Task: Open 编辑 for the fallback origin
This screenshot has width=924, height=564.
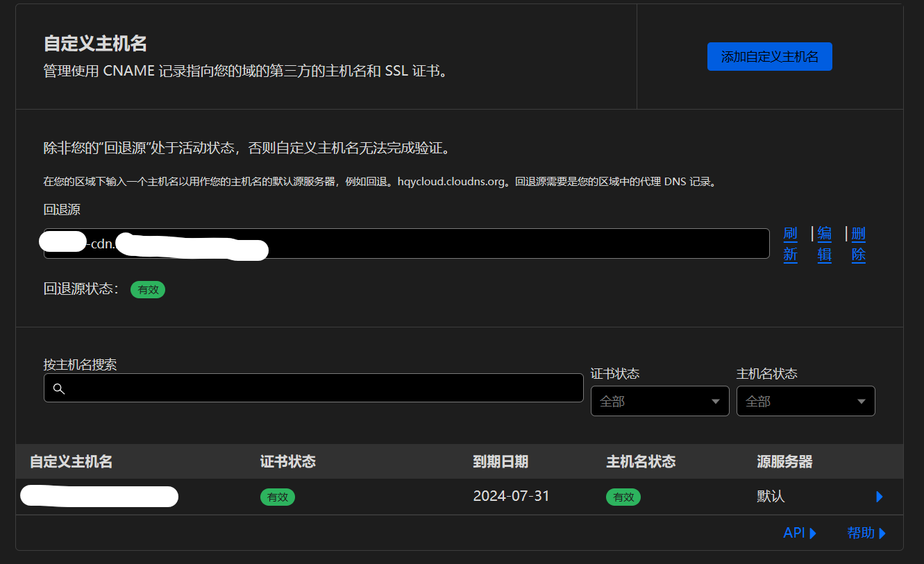Action: pyautogui.click(x=824, y=243)
